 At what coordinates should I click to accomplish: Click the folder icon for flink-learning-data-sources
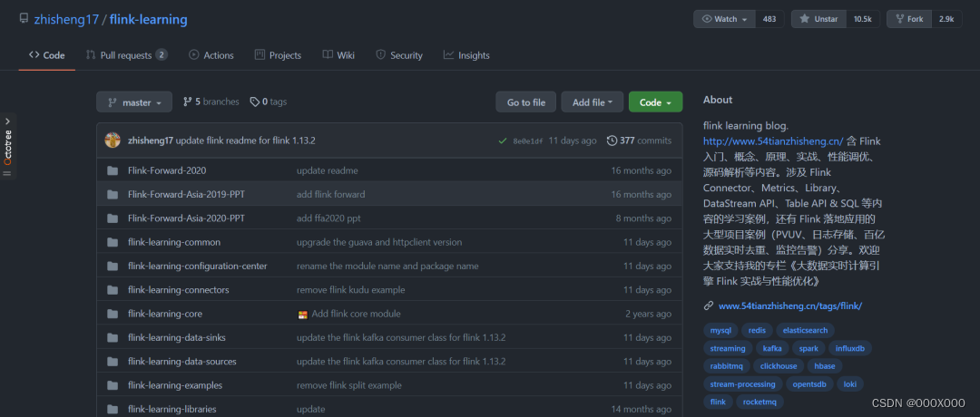[x=113, y=362]
